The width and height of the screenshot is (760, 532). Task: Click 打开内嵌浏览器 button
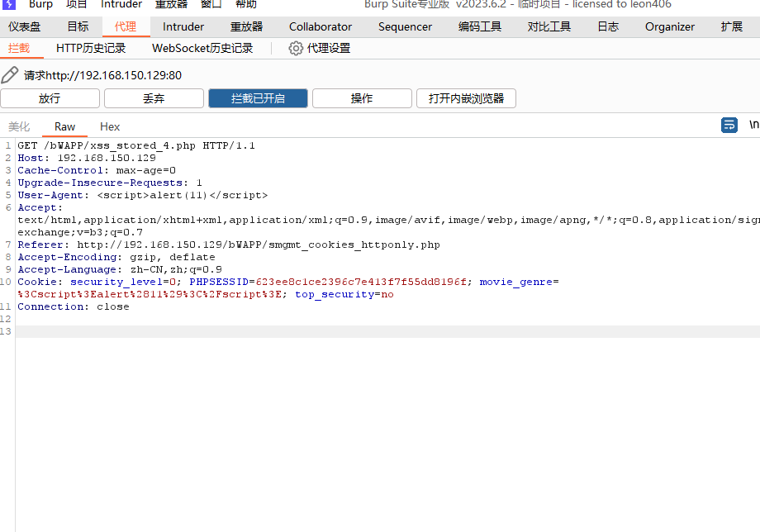[x=466, y=98]
